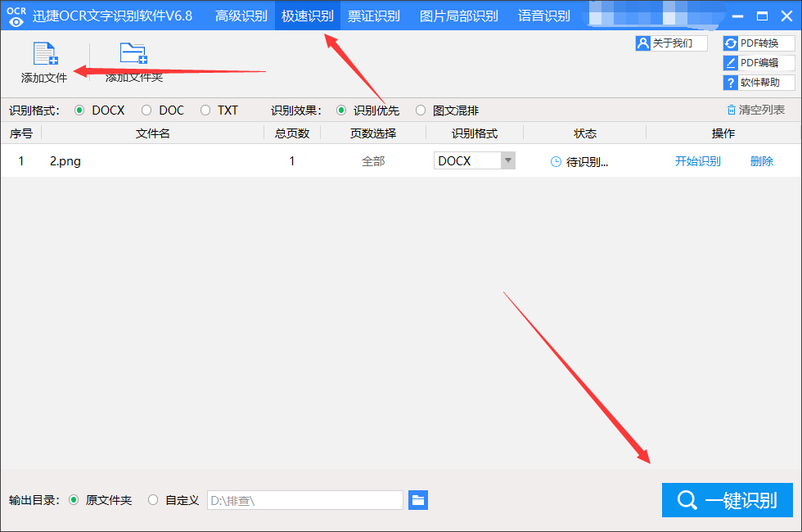The image size is (802, 532).
Task: Click the output path field D:\排查\
Action: 305,500
